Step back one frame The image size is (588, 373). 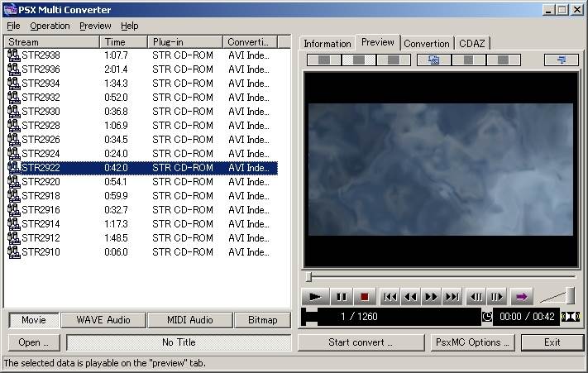pos(476,297)
